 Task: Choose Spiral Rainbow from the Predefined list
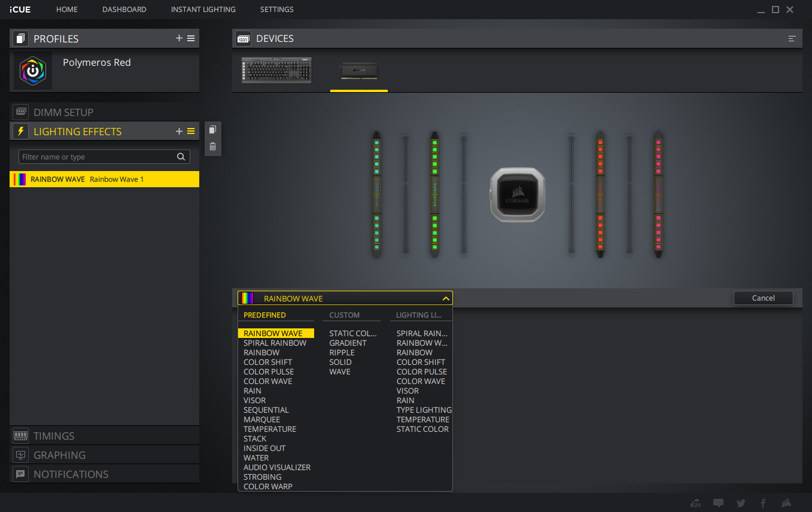[275, 343]
